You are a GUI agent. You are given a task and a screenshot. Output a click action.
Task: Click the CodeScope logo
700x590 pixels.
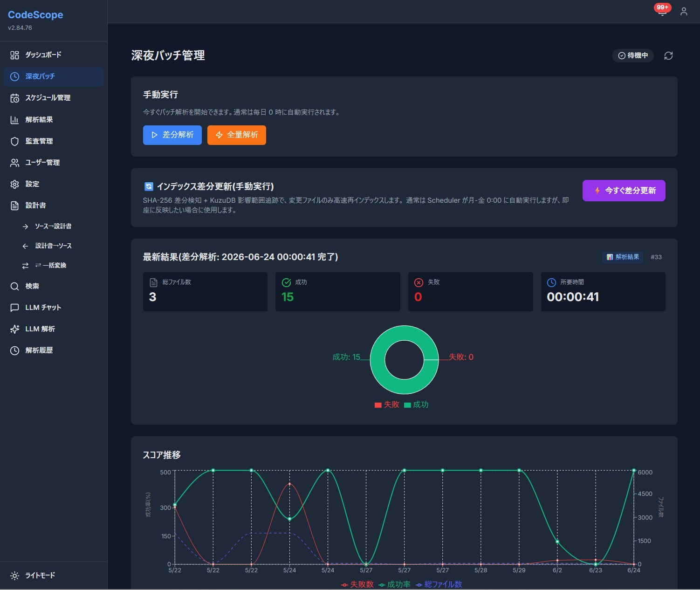(35, 15)
